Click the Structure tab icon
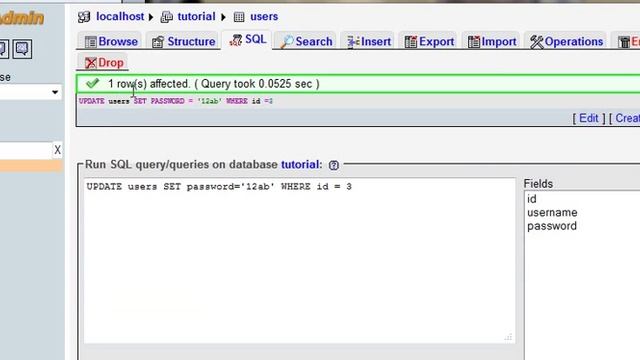 [158, 42]
